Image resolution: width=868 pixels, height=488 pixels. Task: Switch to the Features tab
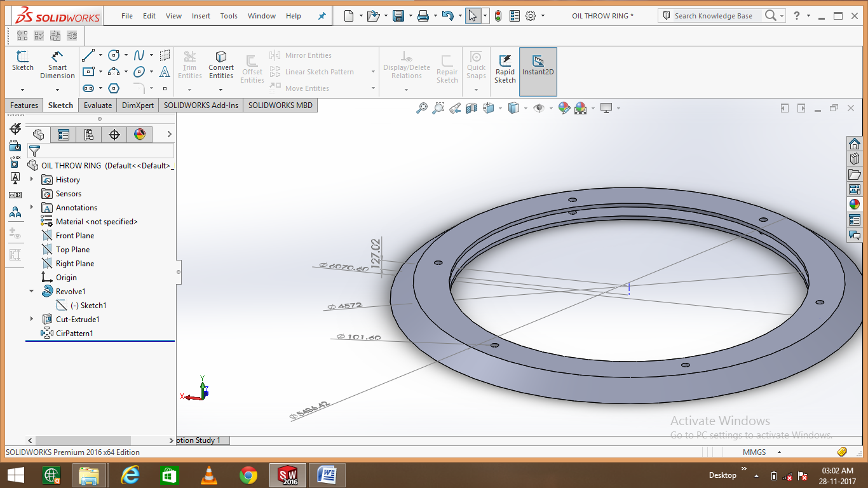point(24,105)
